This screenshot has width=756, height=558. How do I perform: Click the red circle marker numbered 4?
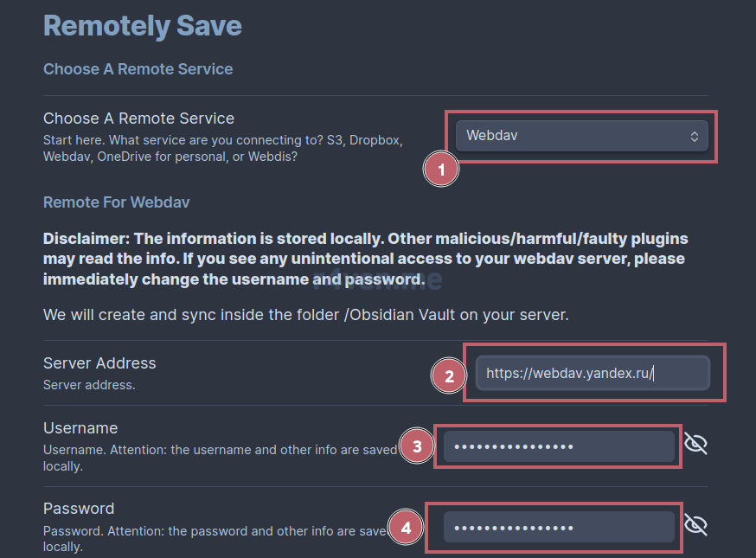(406, 527)
